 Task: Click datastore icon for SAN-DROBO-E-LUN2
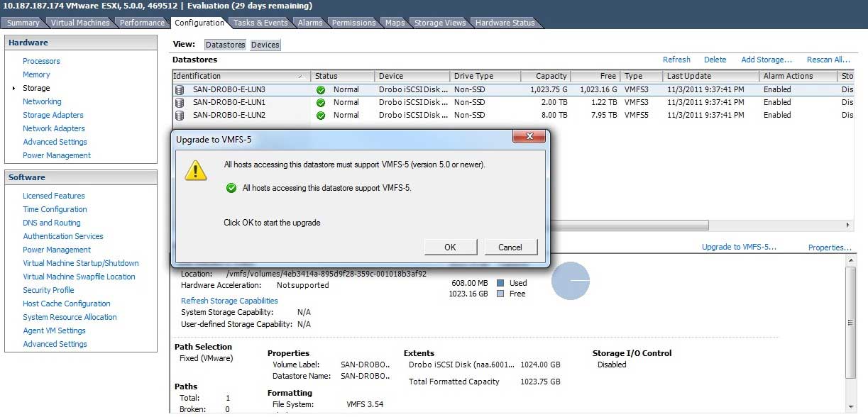pyautogui.click(x=179, y=115)
